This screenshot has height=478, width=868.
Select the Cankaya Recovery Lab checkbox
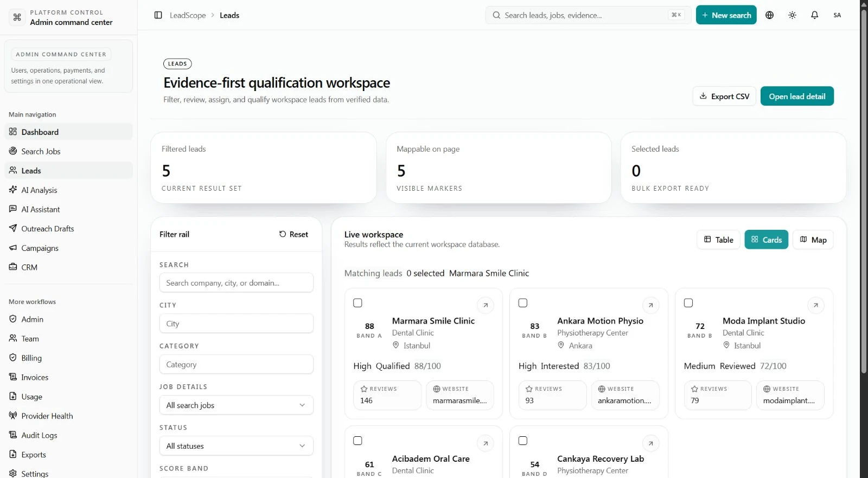[x=523, y=441]
